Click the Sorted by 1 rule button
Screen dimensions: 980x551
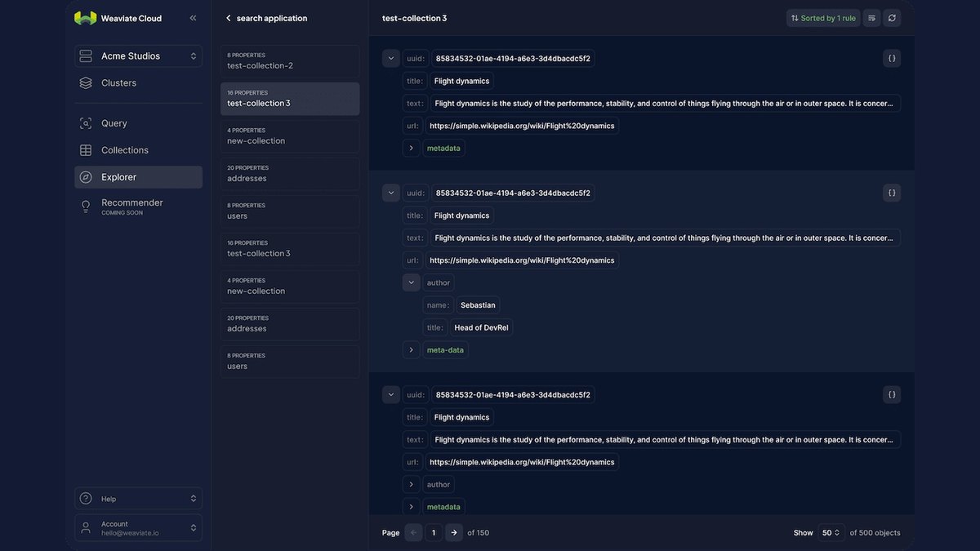pyautogui.click(x=823, y=18)
